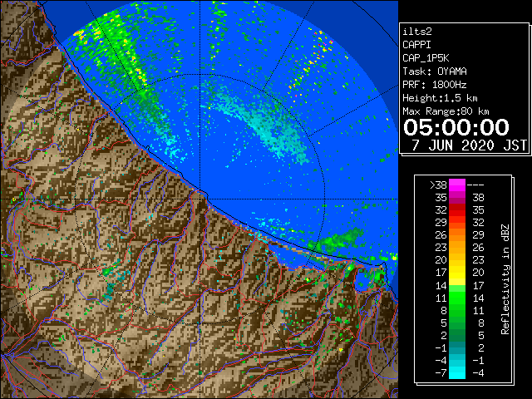
Task: Click the '>38' legend label
Action: (x=438, y=185)
